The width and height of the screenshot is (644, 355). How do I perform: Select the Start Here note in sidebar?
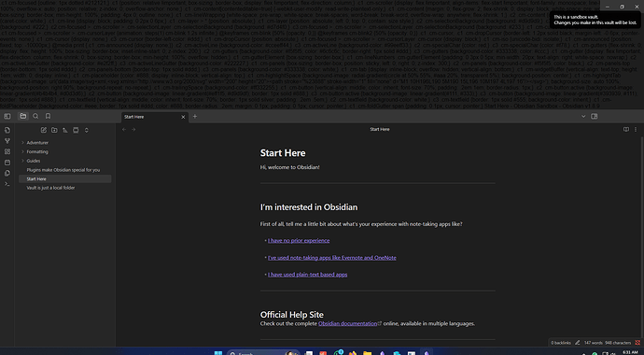coord(65,178)
